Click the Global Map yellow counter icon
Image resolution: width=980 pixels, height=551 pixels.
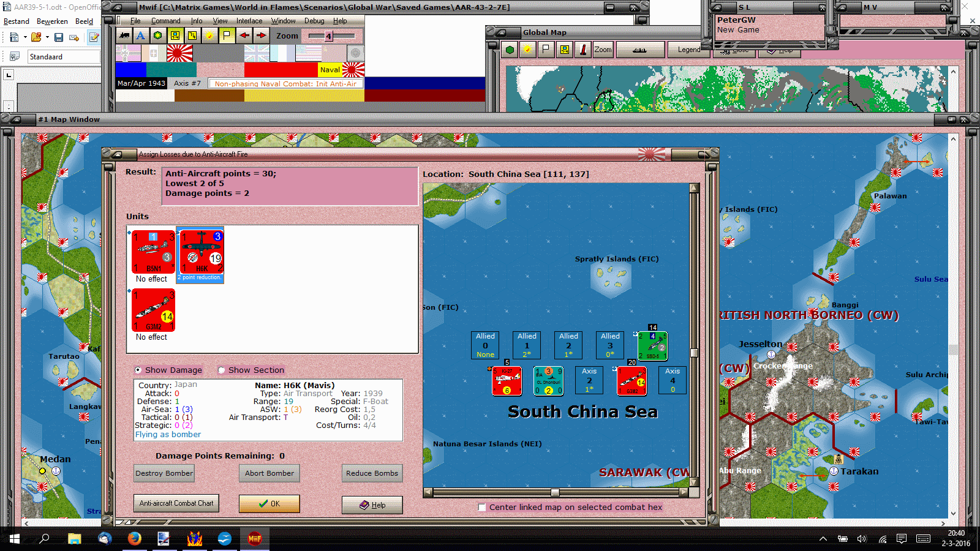(x=564, y=50)
